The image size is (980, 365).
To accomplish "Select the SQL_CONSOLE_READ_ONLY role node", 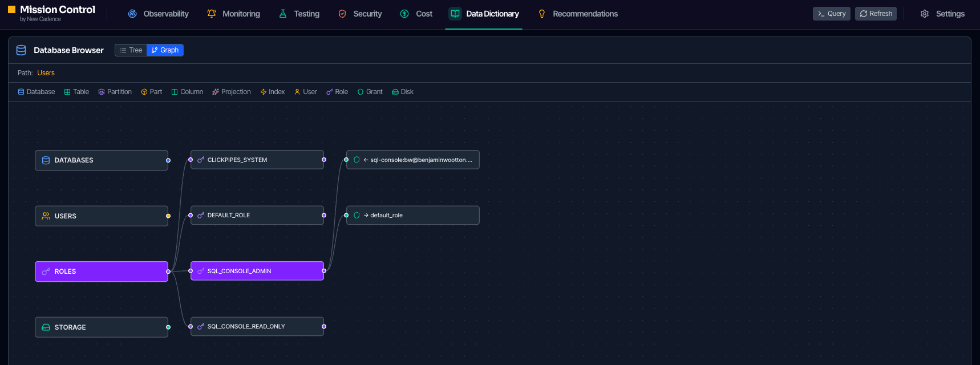I will click(x=257, y=326).
